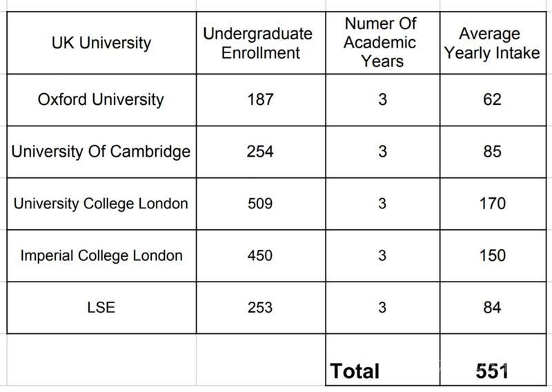Click Imperial's yearly intake value 150
This screenshot has height=392, width=552.
491,255
